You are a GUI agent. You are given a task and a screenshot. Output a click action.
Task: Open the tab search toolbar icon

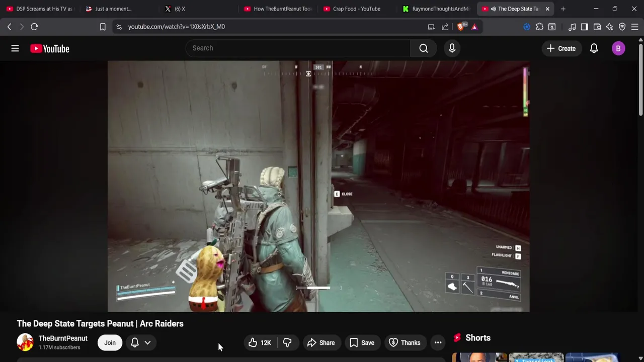pyautogui.click(x=552, y=27)
